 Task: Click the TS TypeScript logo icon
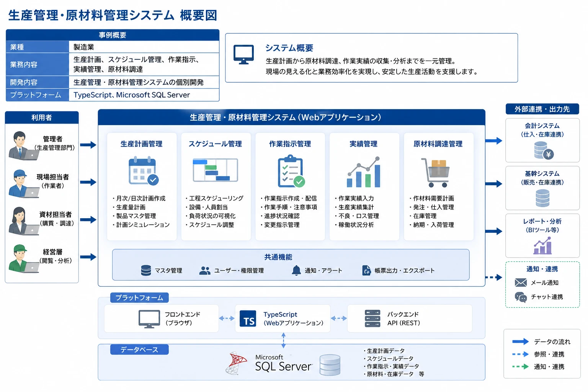(x=248, y=318)
